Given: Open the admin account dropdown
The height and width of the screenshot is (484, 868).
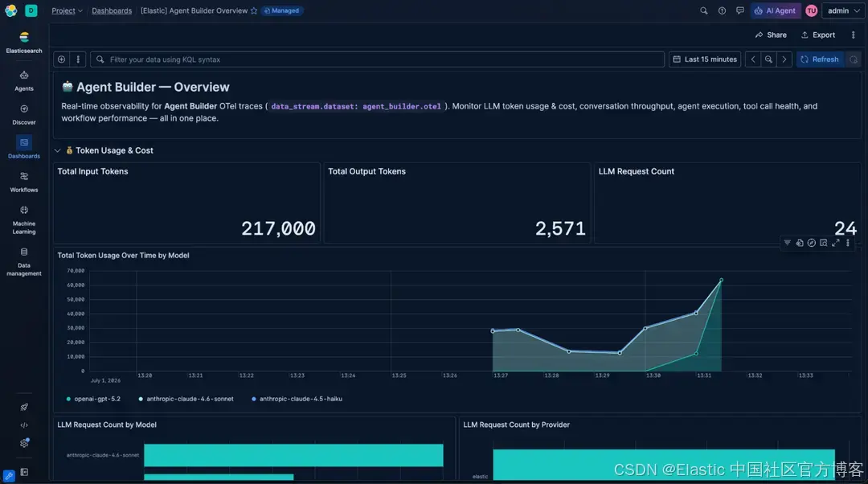Looking at the screenshot, I should pos(844,10).
